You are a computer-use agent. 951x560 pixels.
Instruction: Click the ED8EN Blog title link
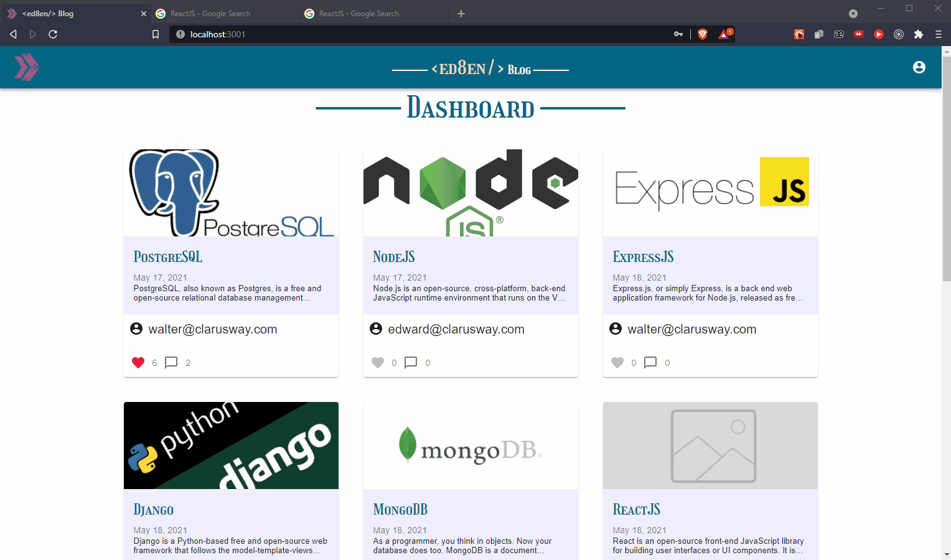point(480,68)
